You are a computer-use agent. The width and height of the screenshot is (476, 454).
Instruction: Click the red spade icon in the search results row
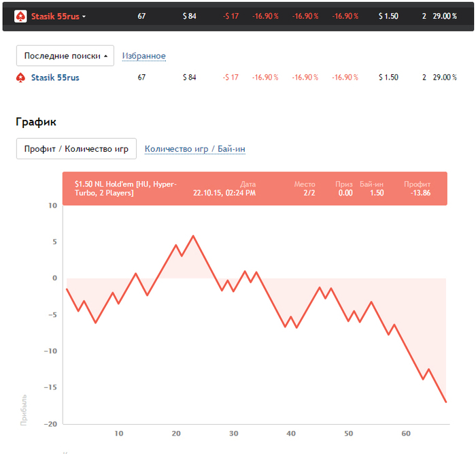[20, 78]
